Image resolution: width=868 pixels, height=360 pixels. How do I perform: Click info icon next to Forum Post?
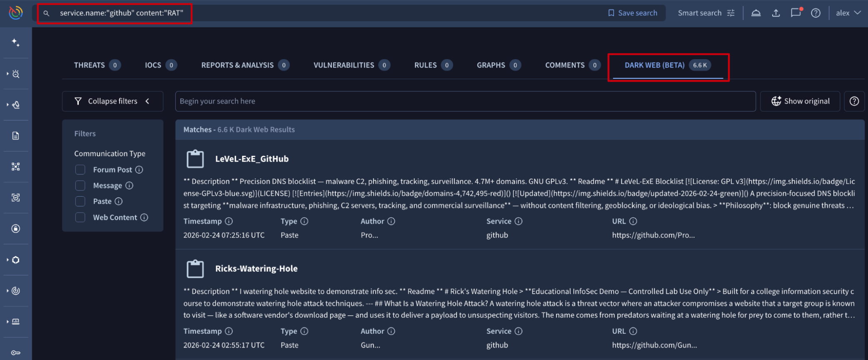(x=140, y=170)
